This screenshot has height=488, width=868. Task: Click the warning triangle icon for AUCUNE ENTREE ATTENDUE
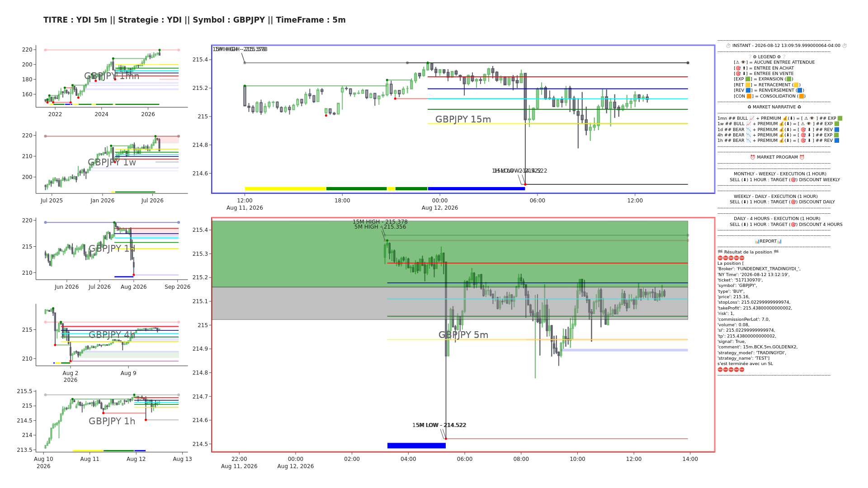pyautogui.click(x=737, y=62)
